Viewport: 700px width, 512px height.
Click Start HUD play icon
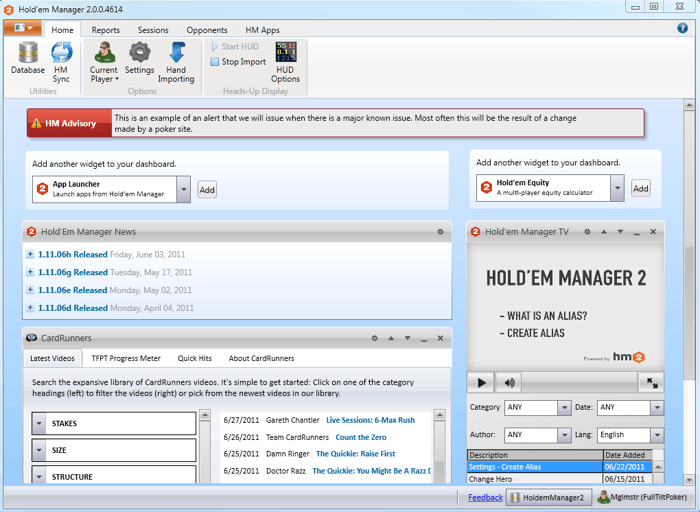pos(215,46)
